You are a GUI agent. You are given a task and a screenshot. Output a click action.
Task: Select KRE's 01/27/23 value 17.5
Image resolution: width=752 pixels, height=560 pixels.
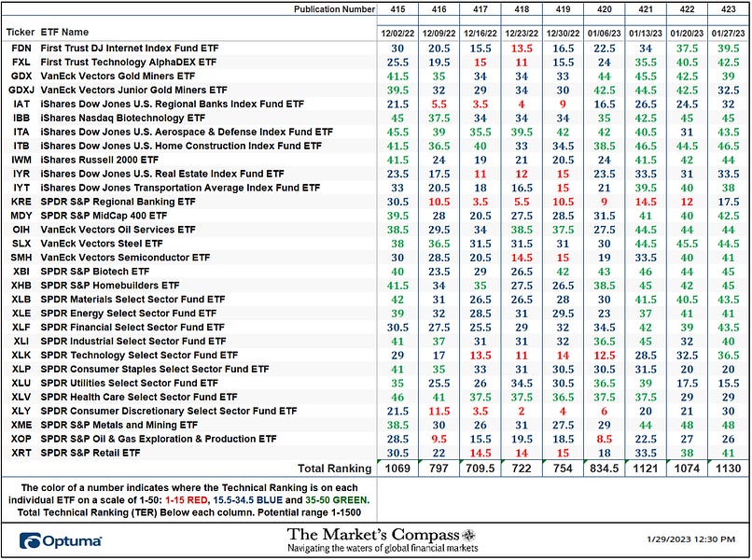pyautogui.click(x=728, y=202)
